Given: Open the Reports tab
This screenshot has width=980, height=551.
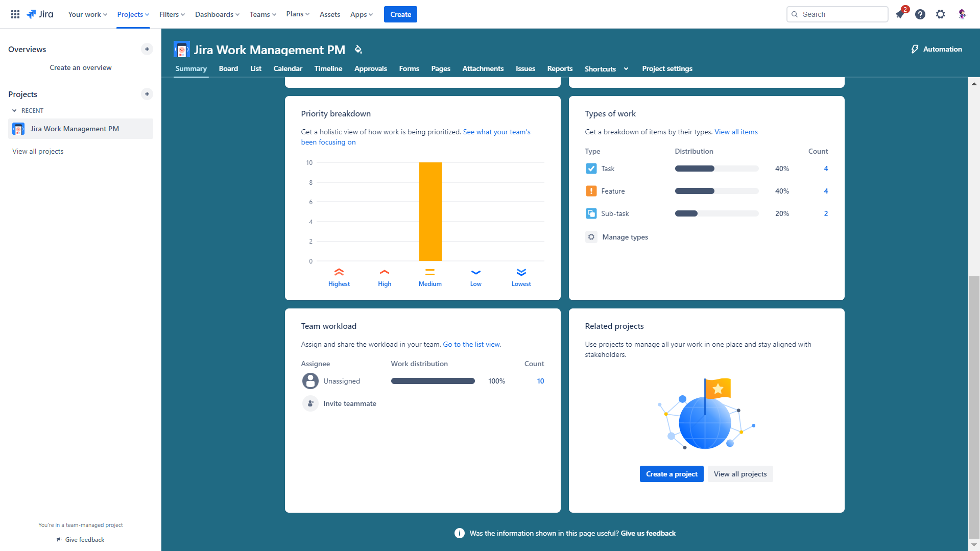Looking at the screenshot, I should 560,68.
